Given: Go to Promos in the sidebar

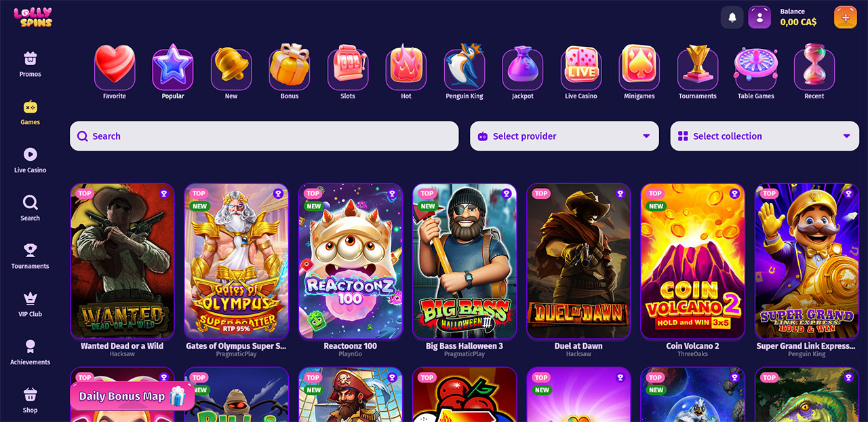Looking at the screenshot, I should (30, 64).
